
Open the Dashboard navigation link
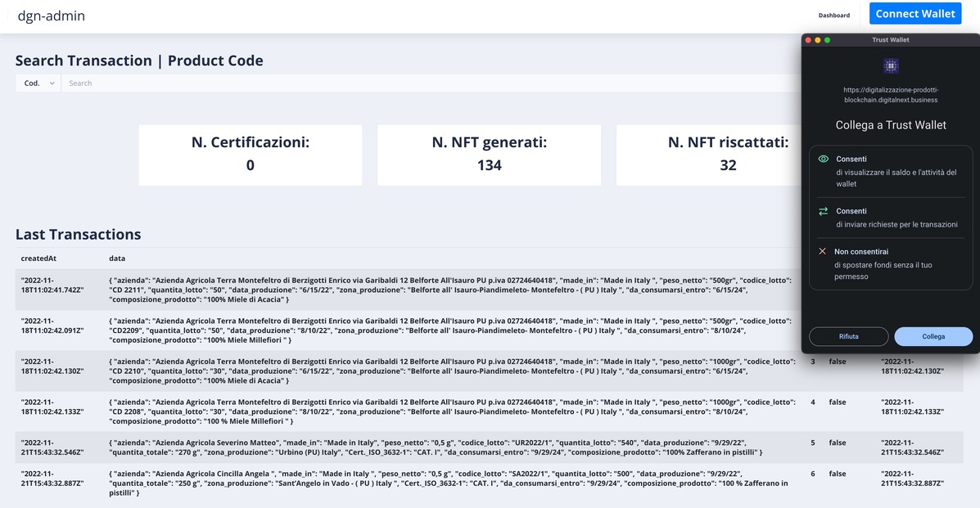point(833,15)
